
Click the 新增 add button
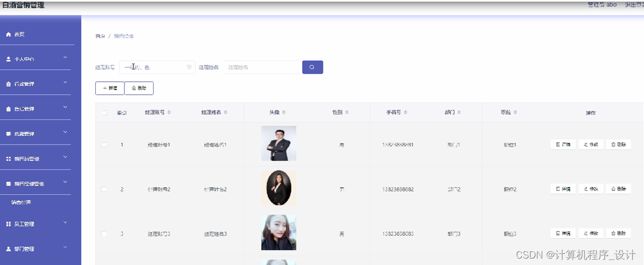pos(110,88)
